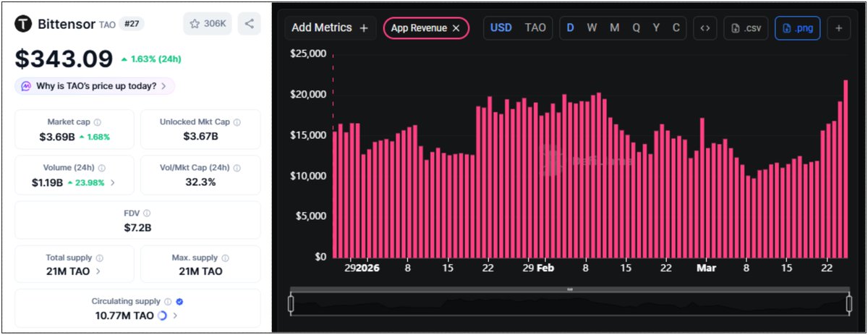Click the AI icon beside price question
Image resolution: width=868 pixels, height=335 pixels.
point(26,86)
